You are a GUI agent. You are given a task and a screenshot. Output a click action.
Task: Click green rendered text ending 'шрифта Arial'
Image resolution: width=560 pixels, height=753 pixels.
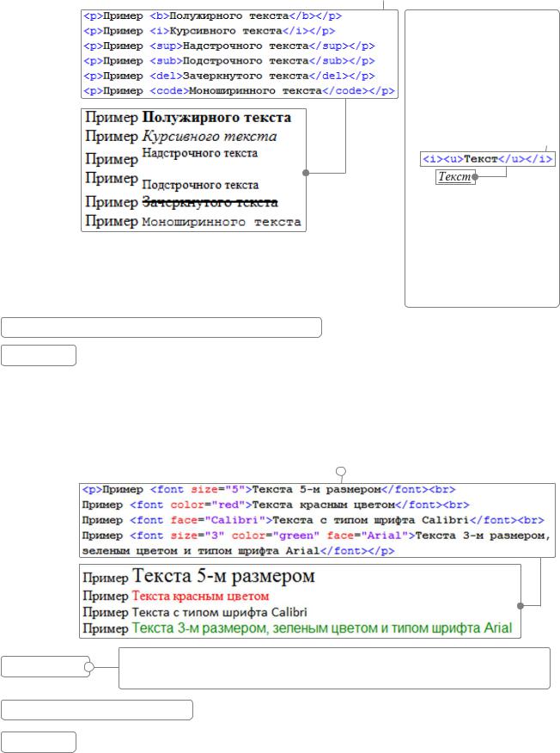tap(322, 628)
